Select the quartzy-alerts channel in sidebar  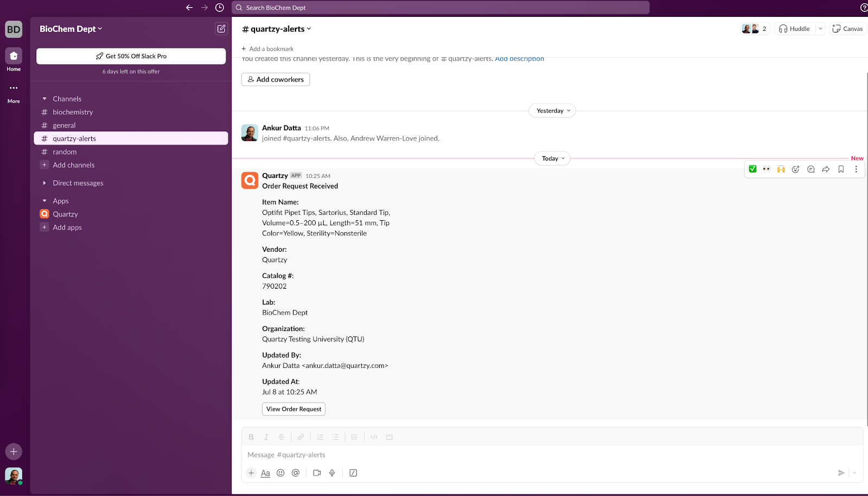131,138
